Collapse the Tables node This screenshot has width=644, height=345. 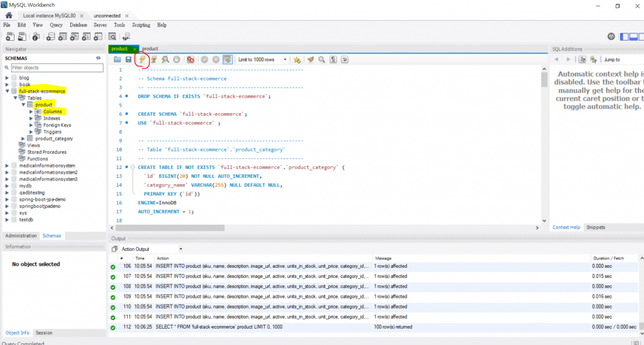pyautogui.click(x=15, y=98)
